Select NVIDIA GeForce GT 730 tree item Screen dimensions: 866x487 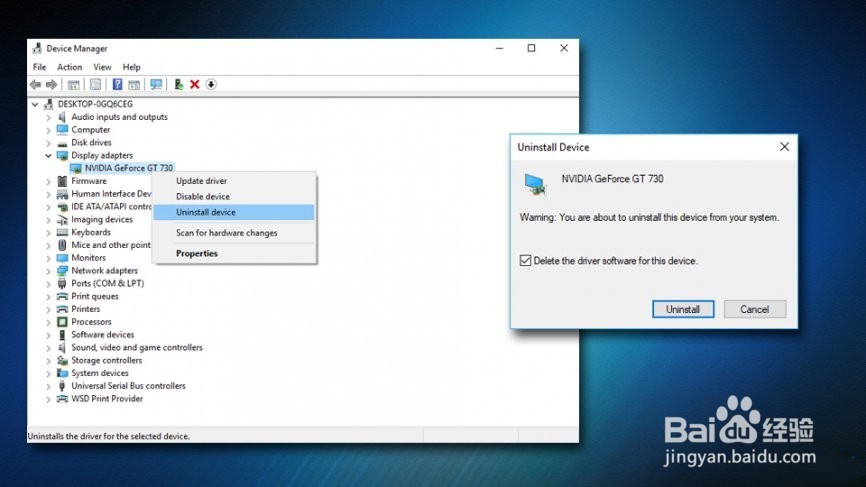pos(129,168)
